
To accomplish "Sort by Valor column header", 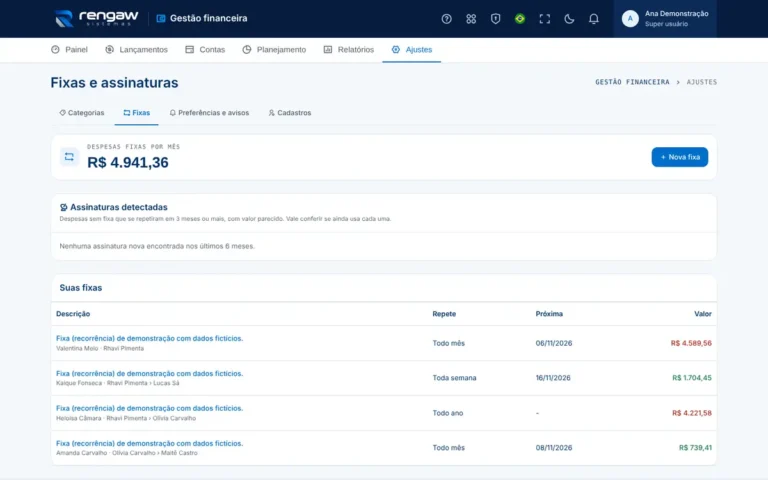I will (702, 314).
